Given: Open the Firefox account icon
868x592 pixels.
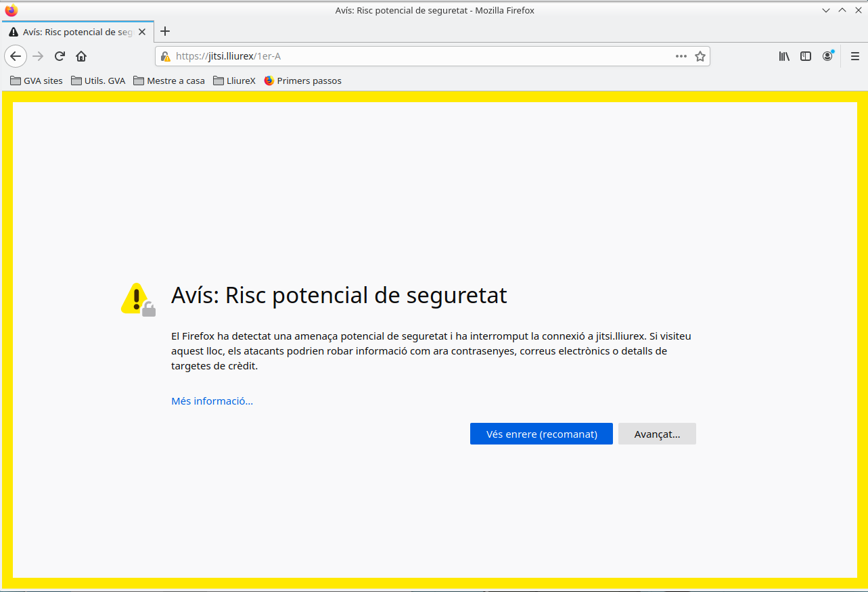Looking at the screenshot, I should [x=827, y=57].
